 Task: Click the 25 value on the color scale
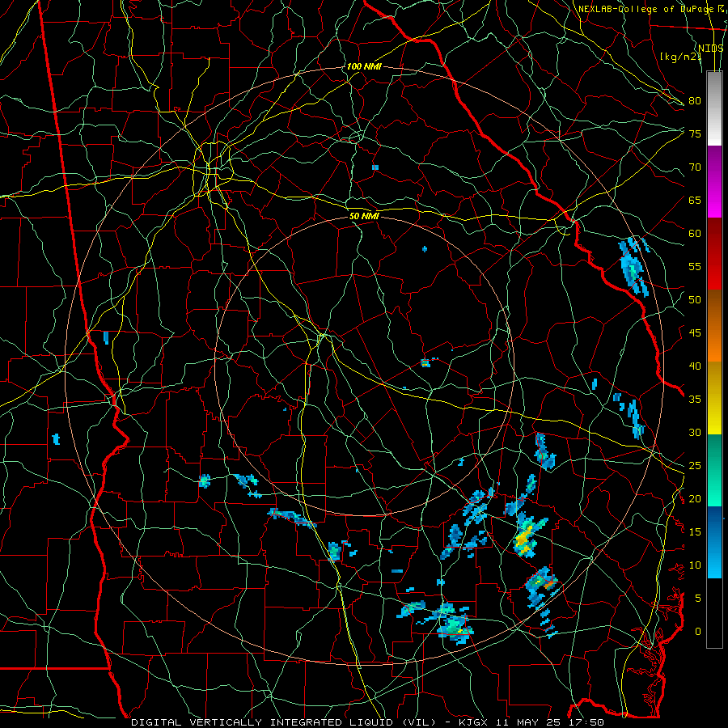[x=695, y=466]
